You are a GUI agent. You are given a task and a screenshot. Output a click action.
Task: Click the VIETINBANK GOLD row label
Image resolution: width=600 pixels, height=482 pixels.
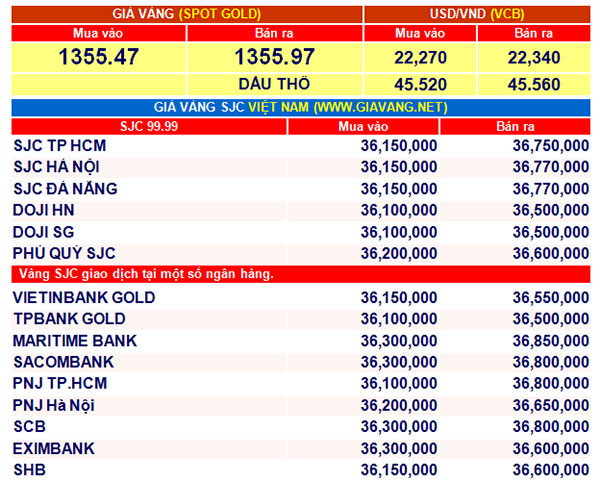tap(84, 297)
